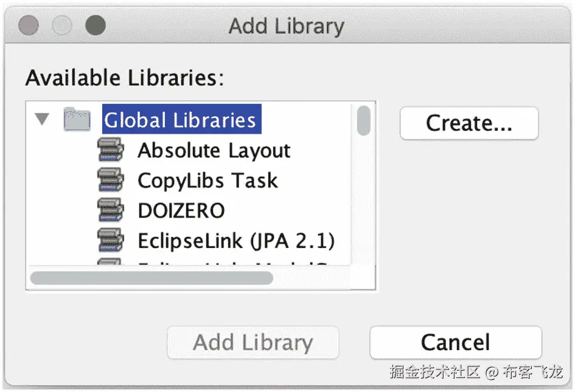Select the DOIZERO library icon
This screenshot has width=575, height=392.
[110, 210]
